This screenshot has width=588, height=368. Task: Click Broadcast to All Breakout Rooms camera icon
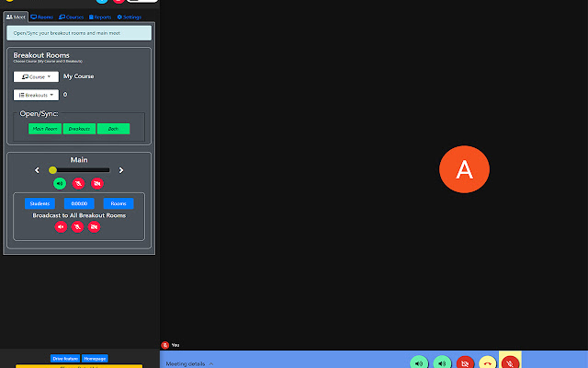(94, 227)
